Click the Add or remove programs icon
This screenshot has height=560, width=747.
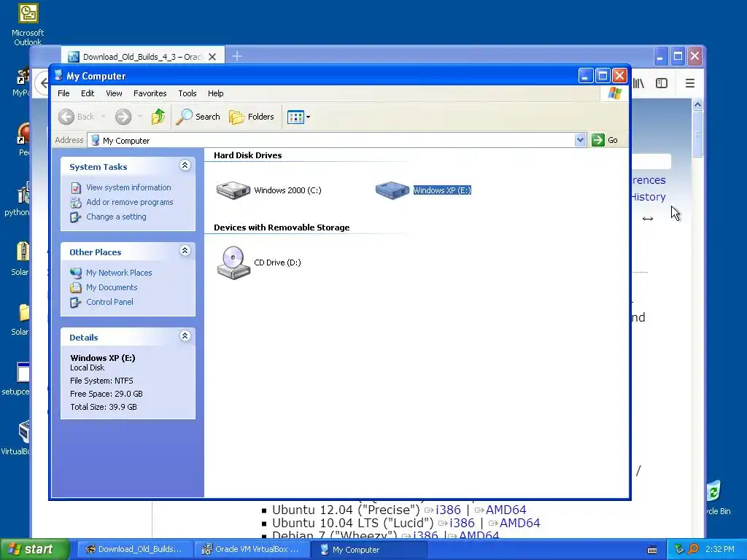point(76,203)
